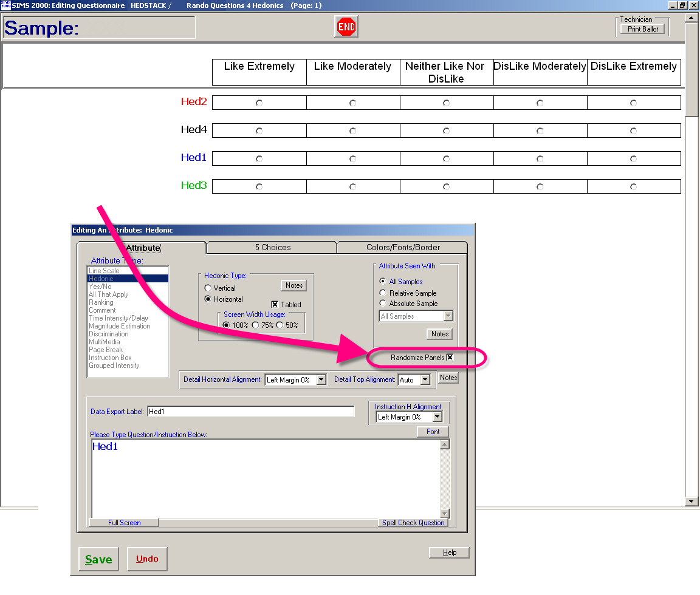Screen dimensions: 700x595
Task: Click Spell Check Question button
Action: 413,522
